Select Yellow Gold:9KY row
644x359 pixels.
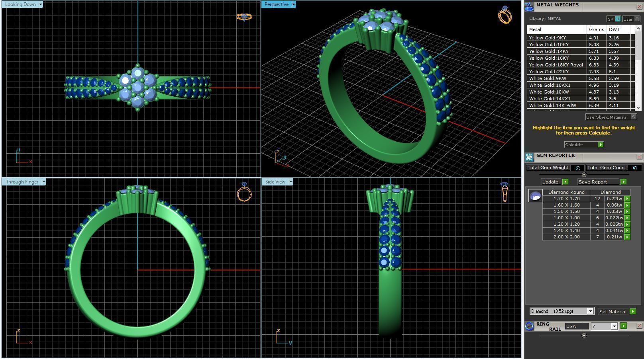(x=580, y=38)
